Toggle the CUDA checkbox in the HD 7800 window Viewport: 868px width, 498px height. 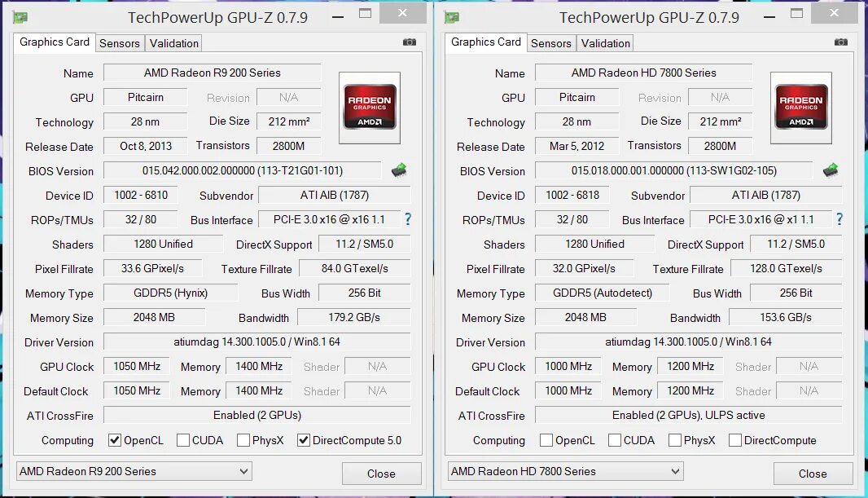pyautogui.click(x=615, y=440)
